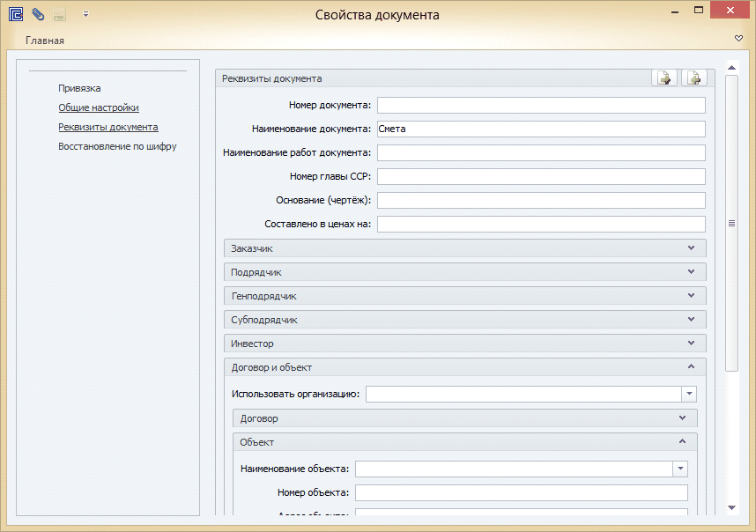Open the Наименование объекта dropdown list
The width and height of the screenshot is (756, 532).
tap(680, 469)
